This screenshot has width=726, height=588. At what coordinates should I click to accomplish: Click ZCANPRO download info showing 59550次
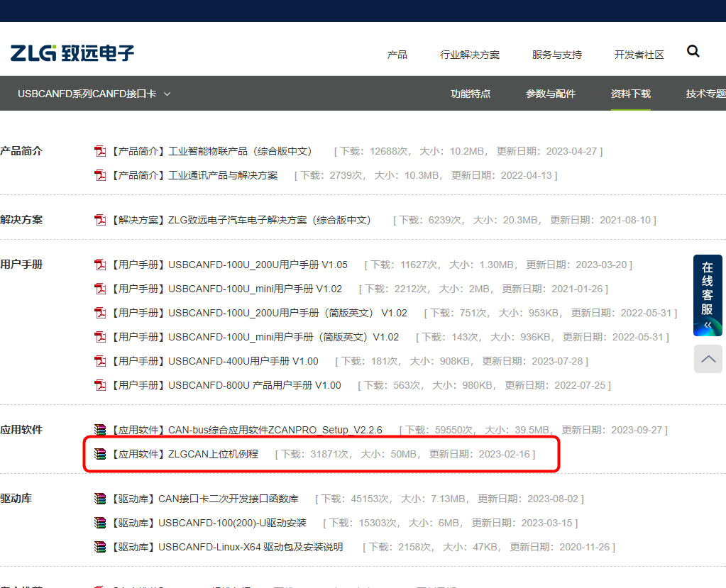click(534, 430)
